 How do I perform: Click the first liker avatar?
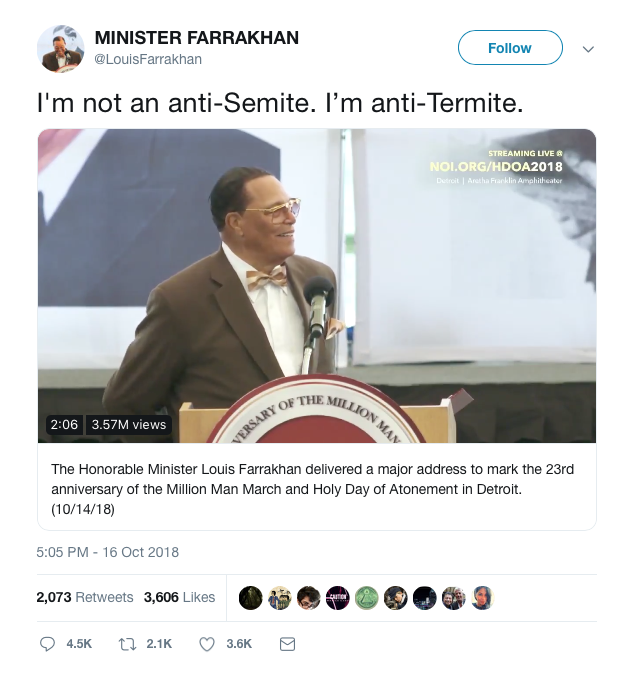click(250, 598)
